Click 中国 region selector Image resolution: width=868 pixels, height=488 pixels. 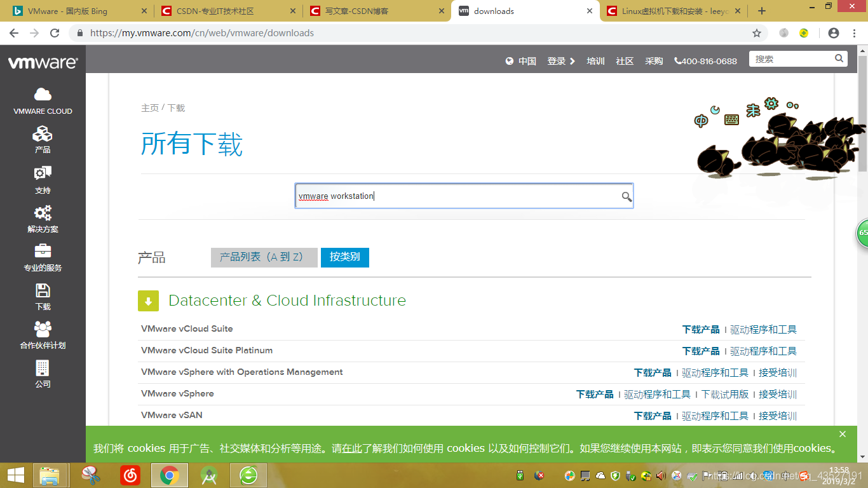pyautogui.click(x=527, y=61)
